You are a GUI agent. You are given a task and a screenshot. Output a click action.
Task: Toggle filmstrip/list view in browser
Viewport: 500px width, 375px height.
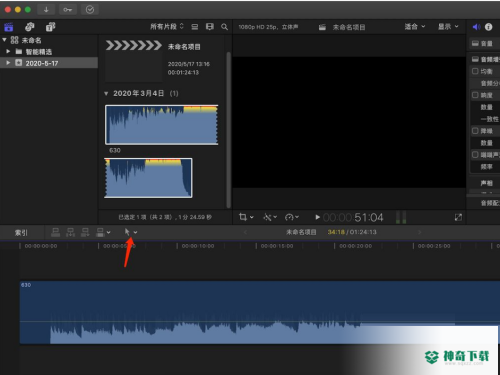tap(195, 27)
